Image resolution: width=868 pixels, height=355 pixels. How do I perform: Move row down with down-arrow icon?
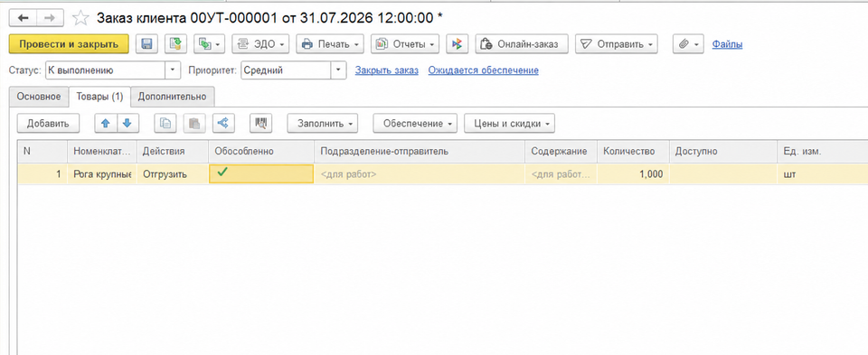(127, 124)
